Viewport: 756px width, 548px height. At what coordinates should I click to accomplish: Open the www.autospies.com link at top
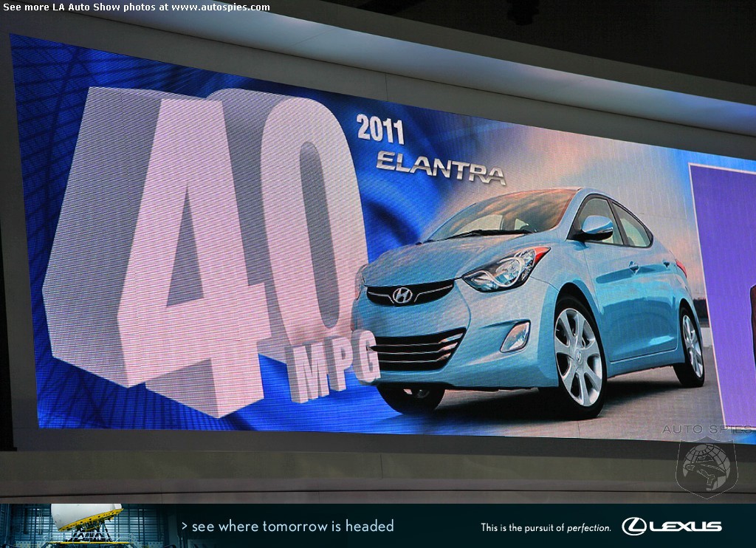(x=220, y=7)
